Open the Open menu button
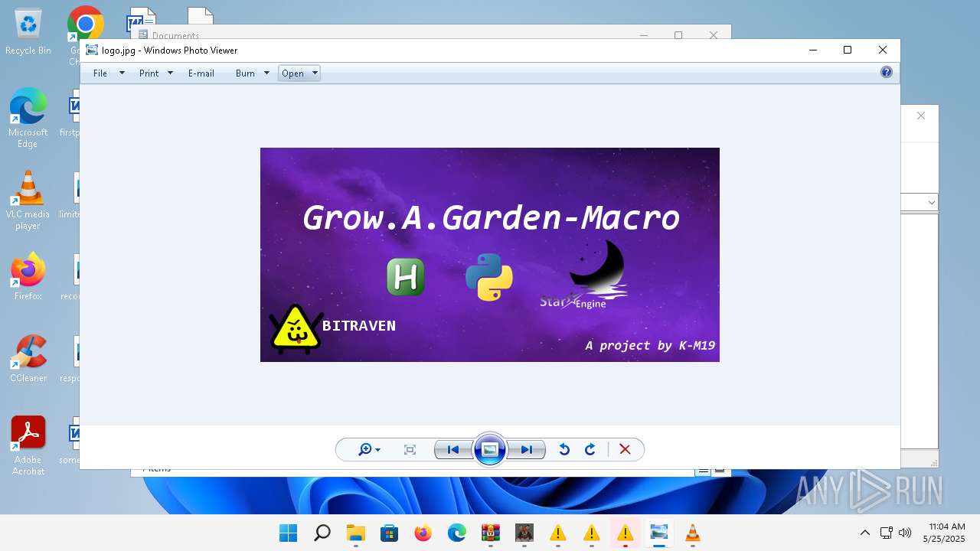Screen dimensions: 980x551 292,73
